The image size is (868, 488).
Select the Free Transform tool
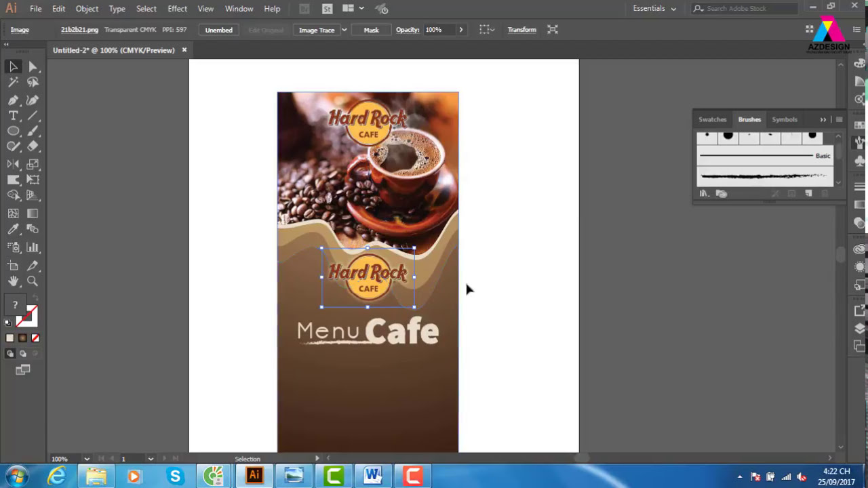pos(33,180)
